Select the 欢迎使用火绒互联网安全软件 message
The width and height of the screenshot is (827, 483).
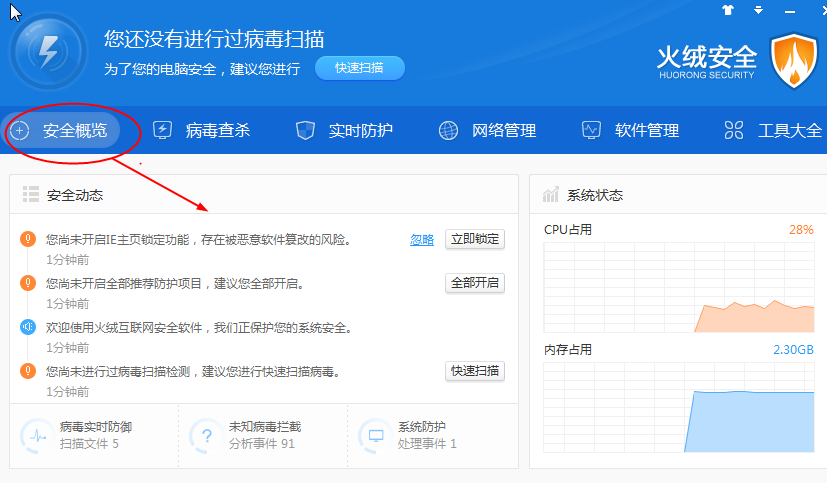click(199, 328)
